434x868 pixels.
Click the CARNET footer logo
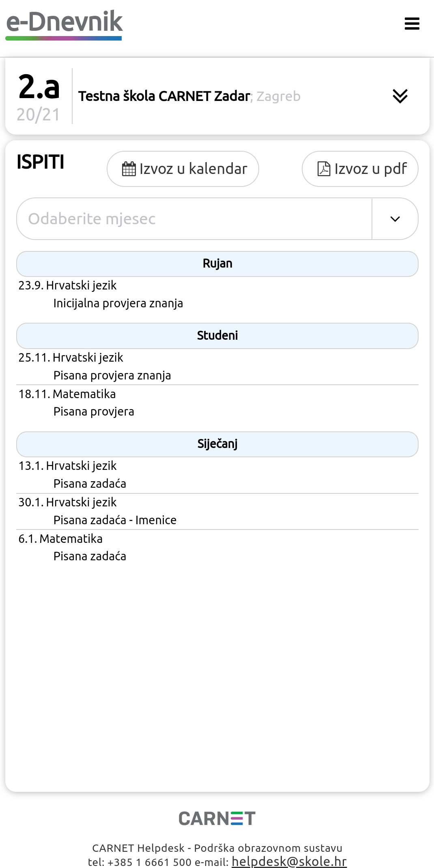[x=217, y=819]
